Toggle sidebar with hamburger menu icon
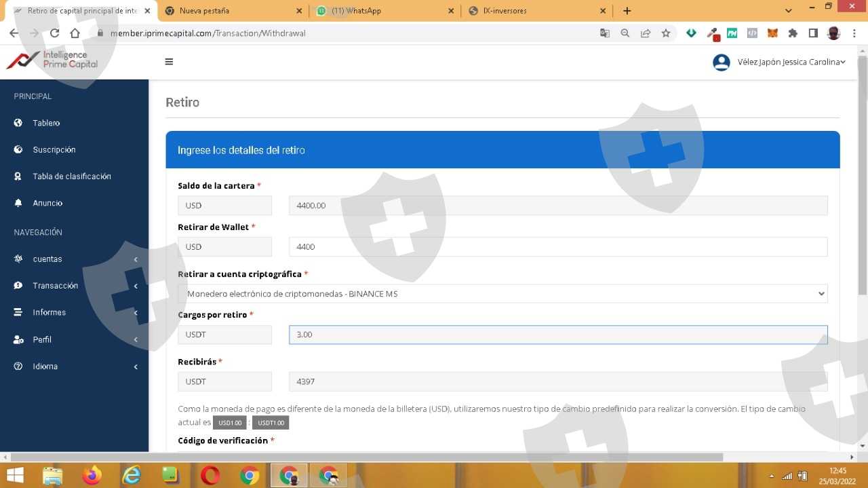This screenshot has height=488, width=868. click(169, 62)
